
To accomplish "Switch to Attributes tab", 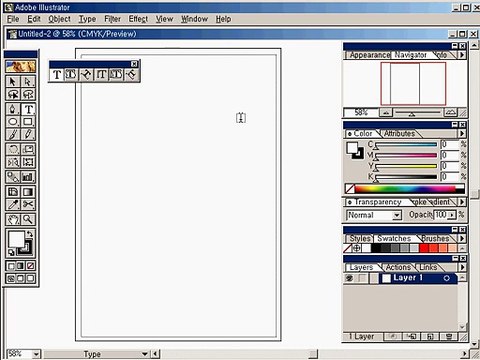I will [x=399, y=134].
